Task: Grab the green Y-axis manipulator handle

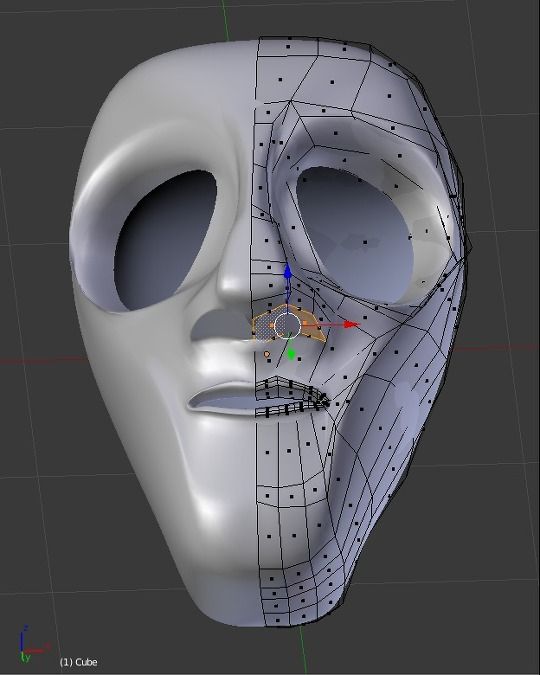Action: [x=291, y=354]
